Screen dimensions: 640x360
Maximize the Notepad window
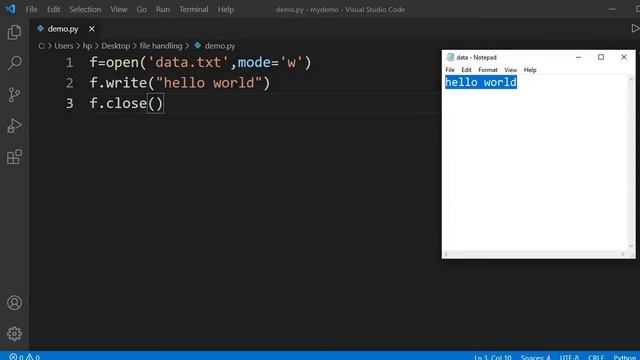pyautogui.click(x=601, y=57)
